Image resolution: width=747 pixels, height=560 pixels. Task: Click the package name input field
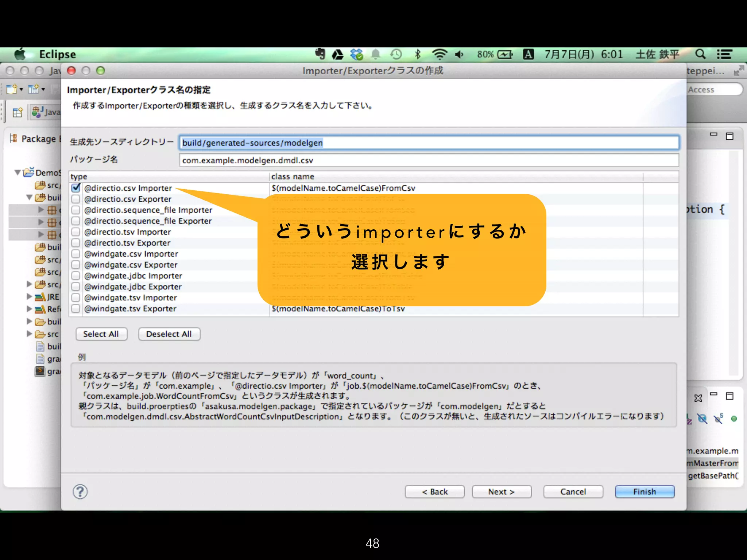coord(429,160)
